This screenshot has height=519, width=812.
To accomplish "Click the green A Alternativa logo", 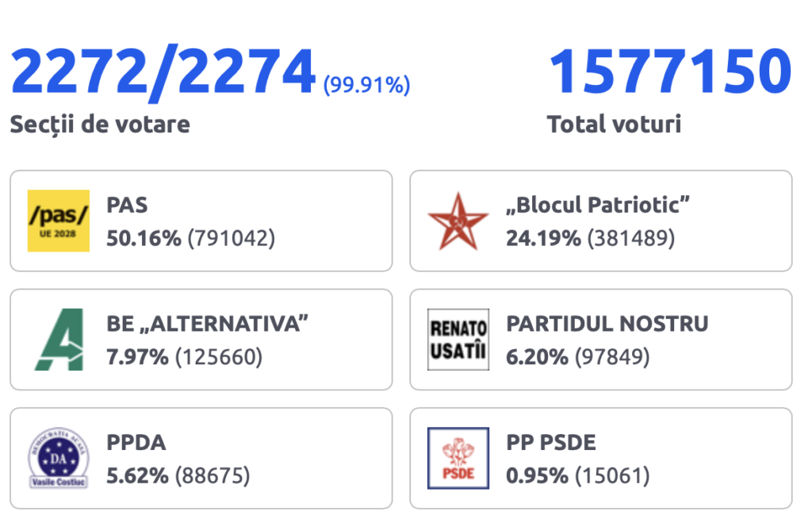I will tap(59, 340).
